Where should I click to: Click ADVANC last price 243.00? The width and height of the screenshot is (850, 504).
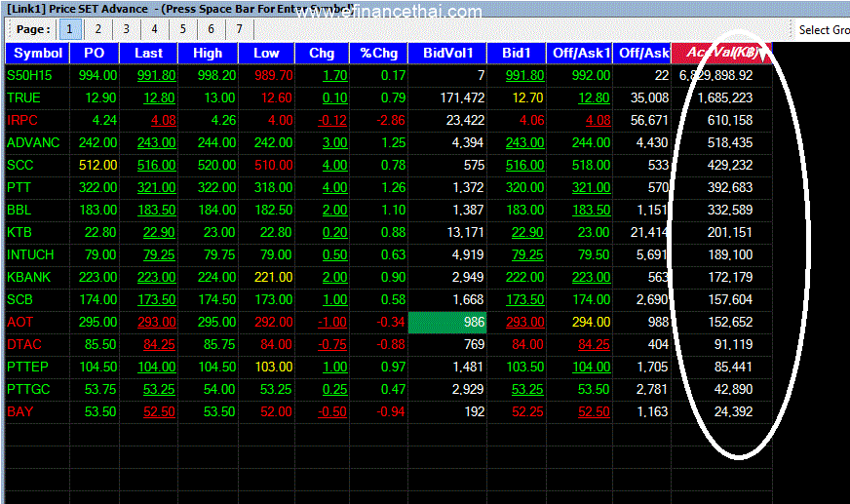point(156,142)
